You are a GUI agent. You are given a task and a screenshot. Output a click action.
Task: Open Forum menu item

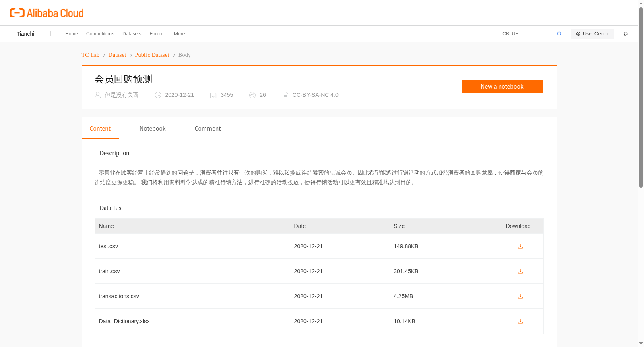(156, 34)
